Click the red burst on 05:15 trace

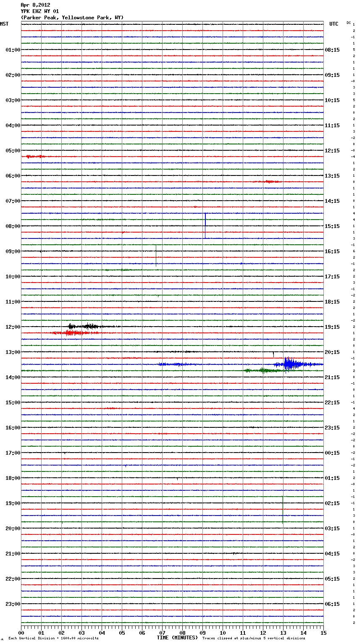coord(36,157)
